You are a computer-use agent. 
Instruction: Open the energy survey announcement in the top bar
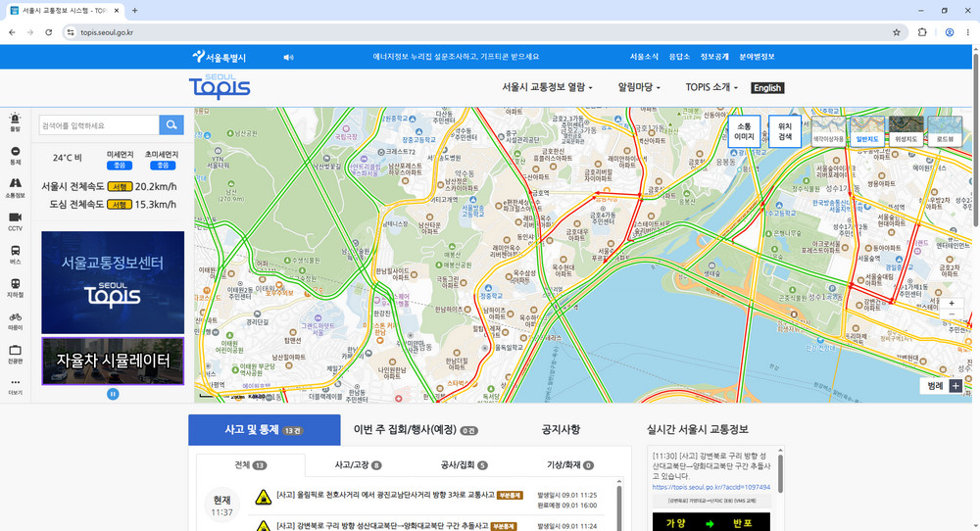(x=456, y=57)
